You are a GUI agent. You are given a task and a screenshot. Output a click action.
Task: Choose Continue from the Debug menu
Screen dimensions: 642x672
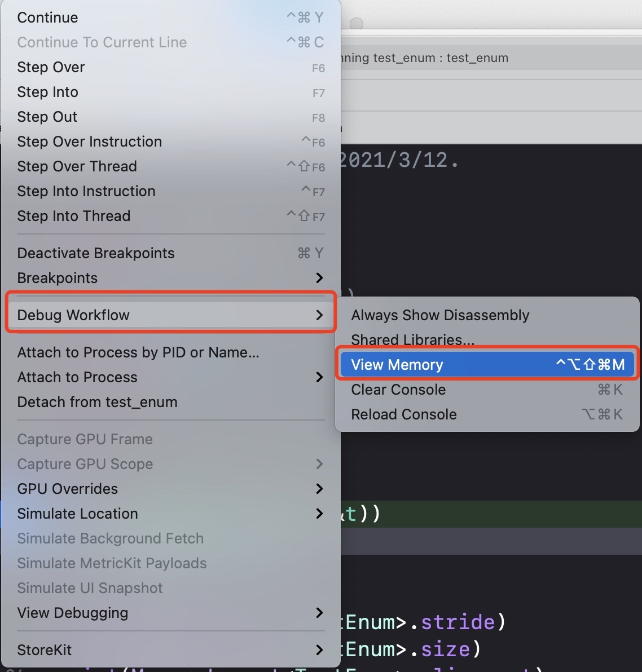[x=171, y=17]
